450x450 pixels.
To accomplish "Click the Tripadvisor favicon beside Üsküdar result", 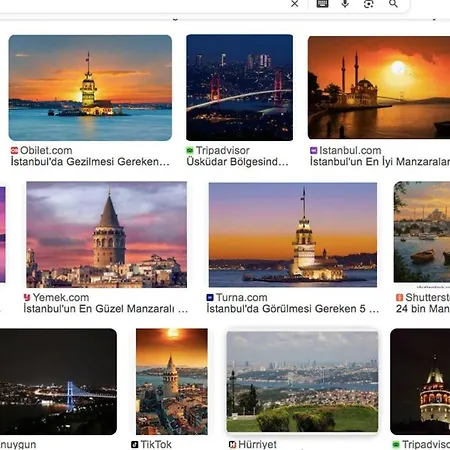I will 190,151.
